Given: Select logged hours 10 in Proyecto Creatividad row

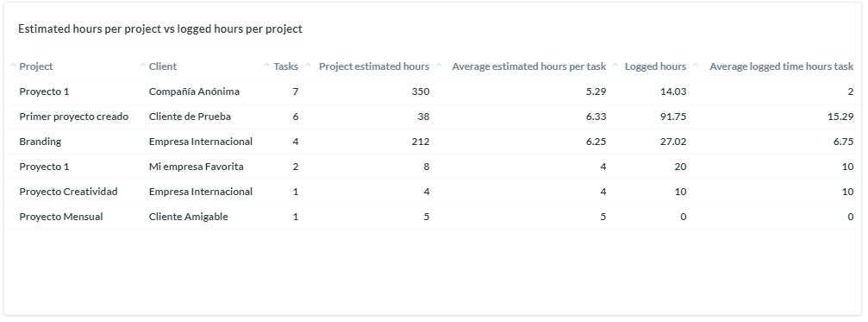Looking at the screenshot, I should [680, 191].
